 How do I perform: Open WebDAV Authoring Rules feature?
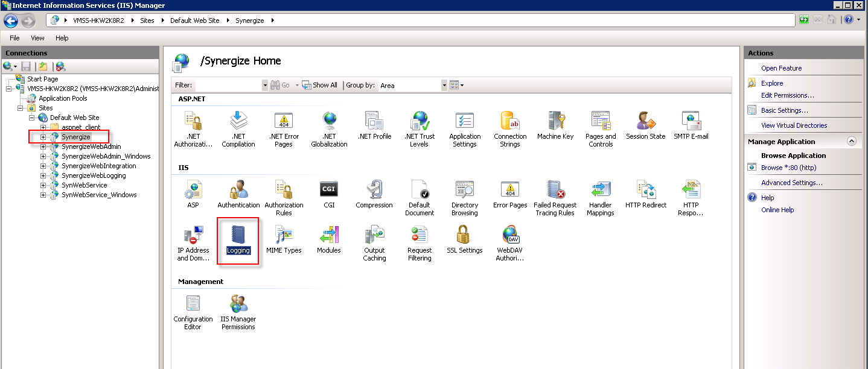click(x=510, y=242)
